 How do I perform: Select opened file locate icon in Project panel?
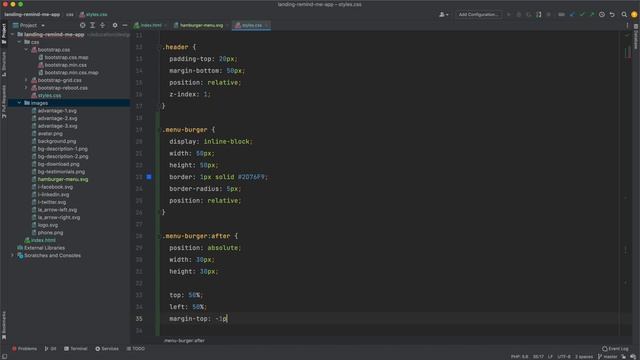click(82, 25)
